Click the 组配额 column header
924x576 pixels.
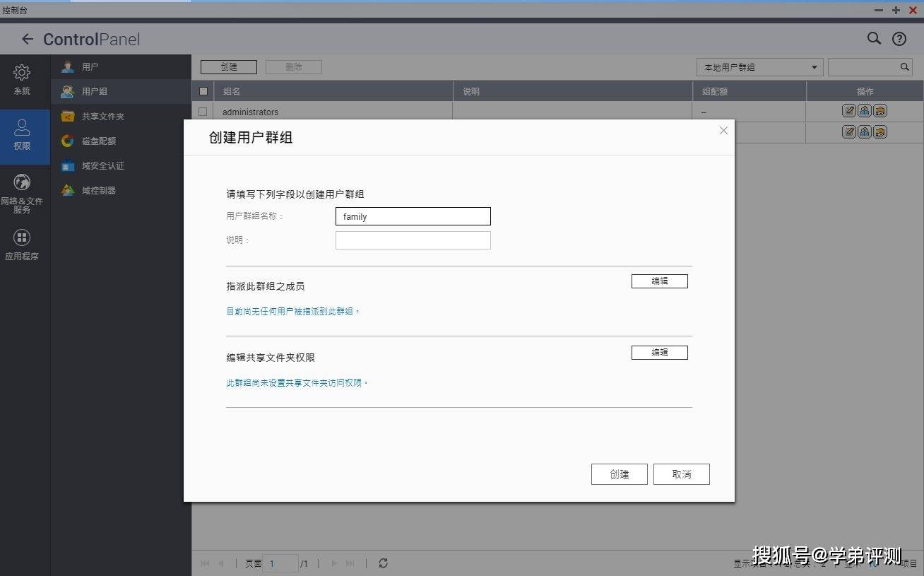tap(750, 91)
